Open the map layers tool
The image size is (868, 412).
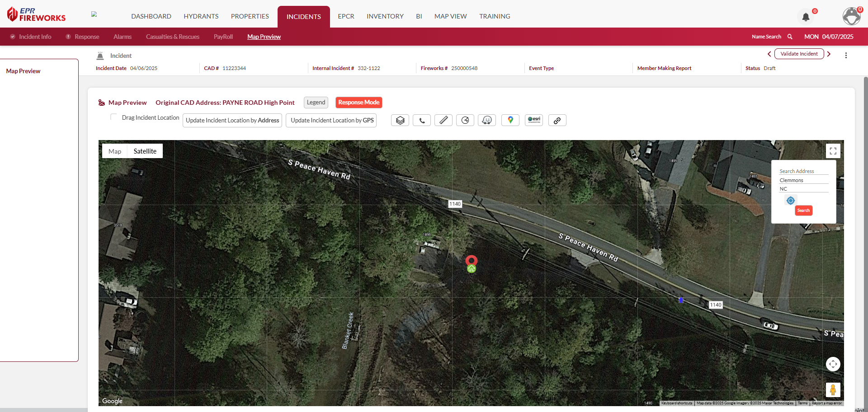400,120
